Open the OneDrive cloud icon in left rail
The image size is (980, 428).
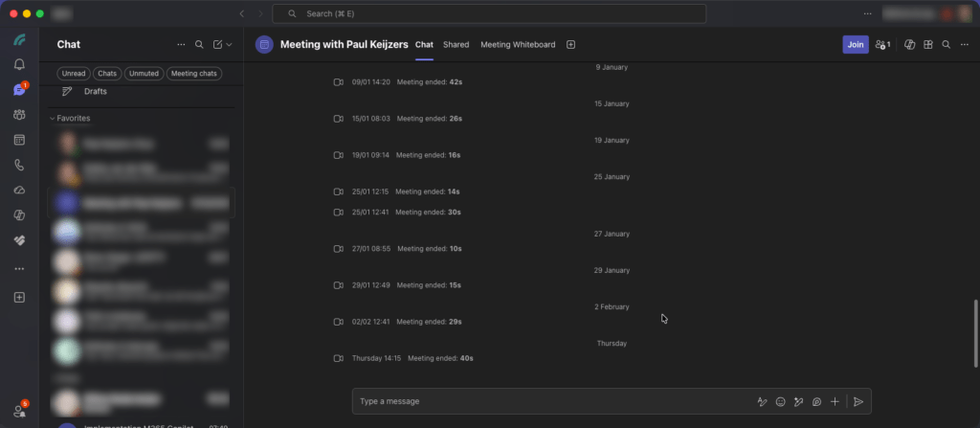point(19,191)
